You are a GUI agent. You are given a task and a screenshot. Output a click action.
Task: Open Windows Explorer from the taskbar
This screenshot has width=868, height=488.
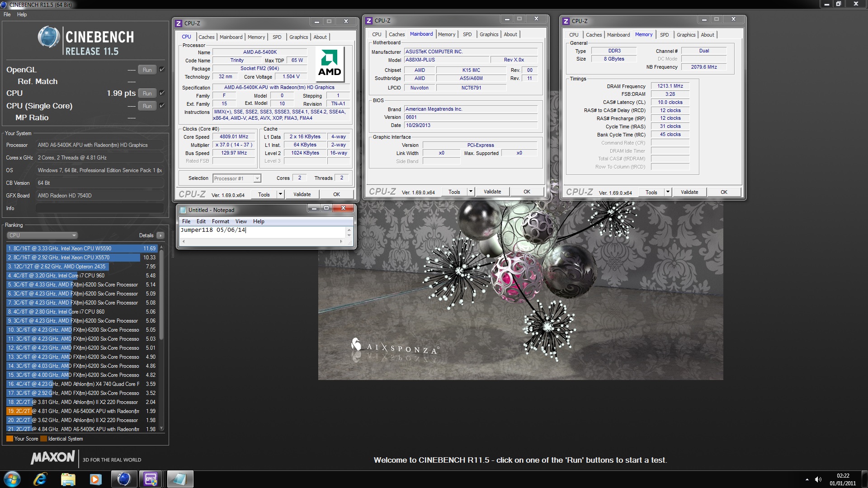point(68,479)
